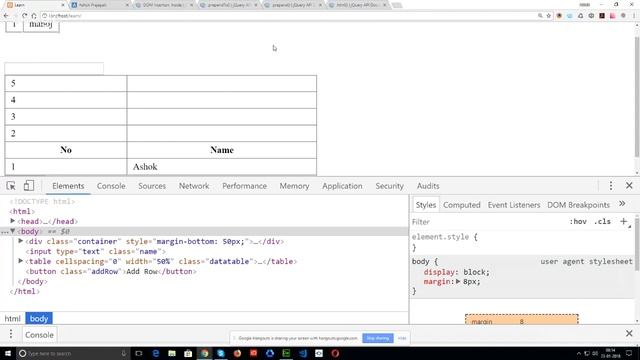
Task: Open the Application tab
Action: (x=342, y=186)
